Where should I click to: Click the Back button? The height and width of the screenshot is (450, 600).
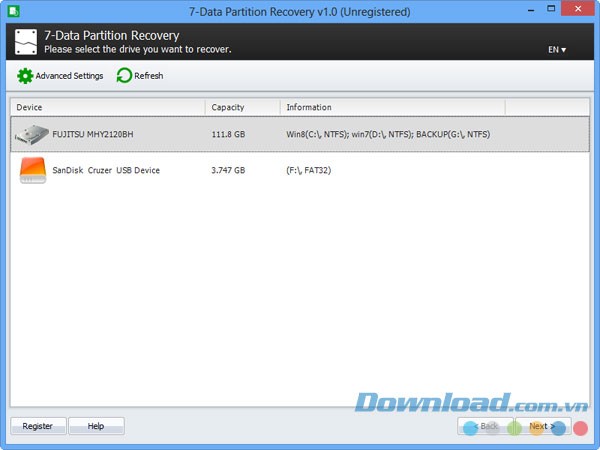[x=485, y=426]
